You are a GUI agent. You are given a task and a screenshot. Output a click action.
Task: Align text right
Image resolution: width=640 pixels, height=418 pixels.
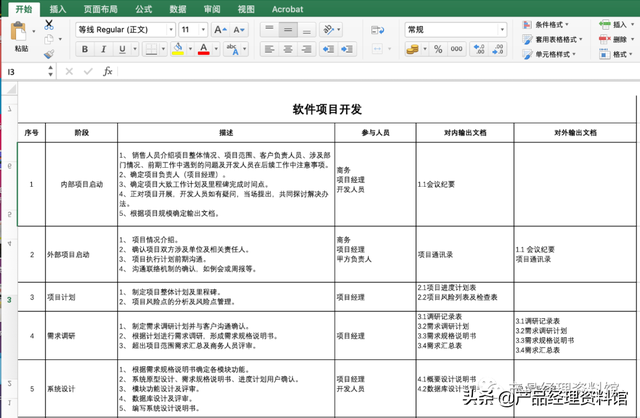tap(307, 49)
